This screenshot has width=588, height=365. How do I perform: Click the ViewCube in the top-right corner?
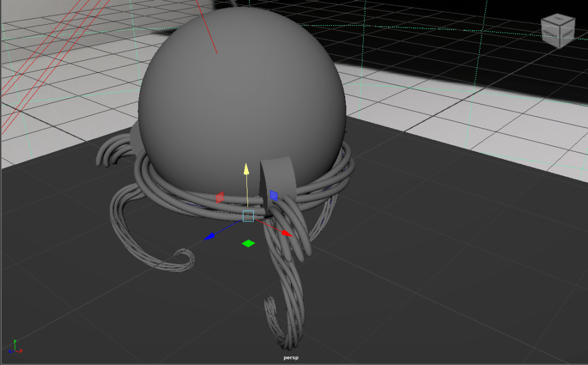[557, 30]
